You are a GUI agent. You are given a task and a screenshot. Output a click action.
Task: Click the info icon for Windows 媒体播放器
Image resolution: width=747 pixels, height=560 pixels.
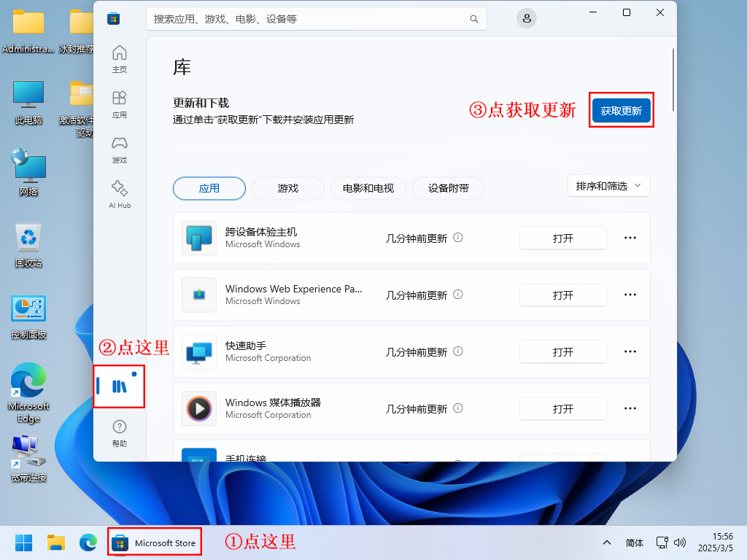click(x=458, y=408)
